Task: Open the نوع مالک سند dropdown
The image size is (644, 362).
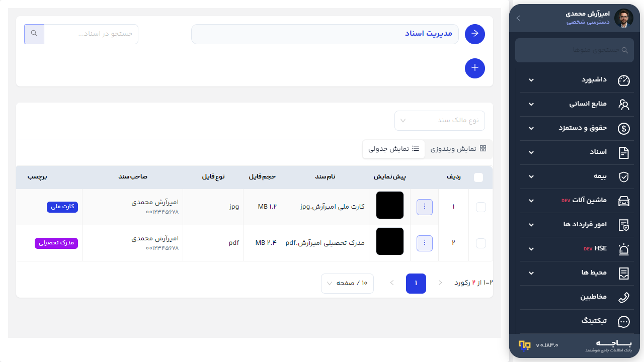Action: (440, 121)
